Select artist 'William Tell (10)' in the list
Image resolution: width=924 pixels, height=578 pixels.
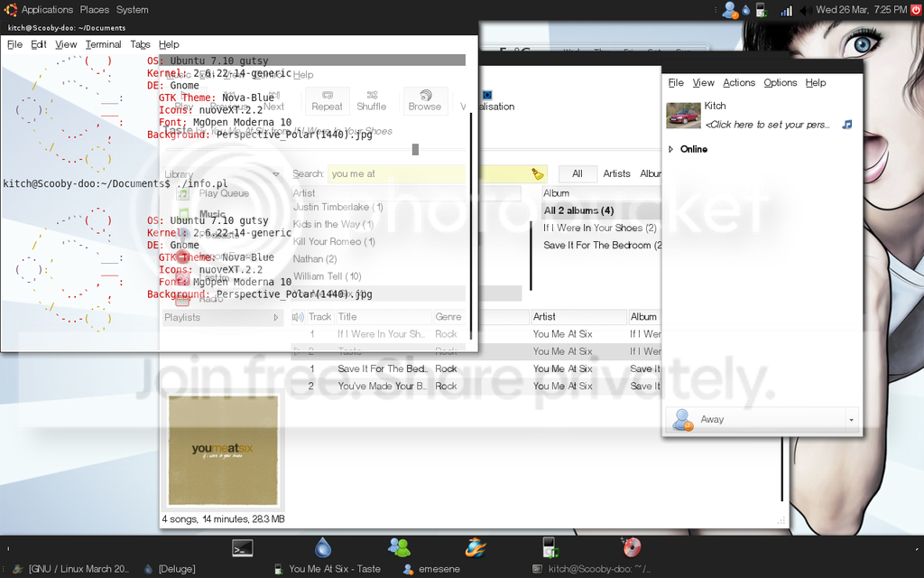click(327, 276)
